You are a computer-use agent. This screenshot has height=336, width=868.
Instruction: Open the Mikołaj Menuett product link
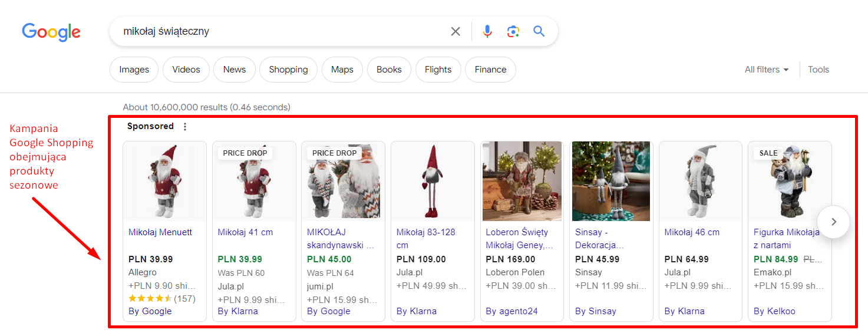[160, 232]
